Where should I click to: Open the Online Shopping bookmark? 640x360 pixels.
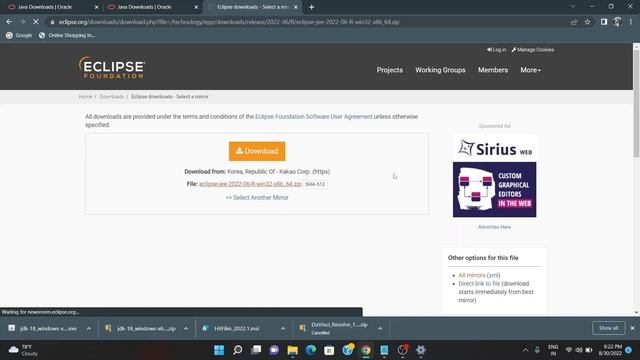click(x=67, y=36)
